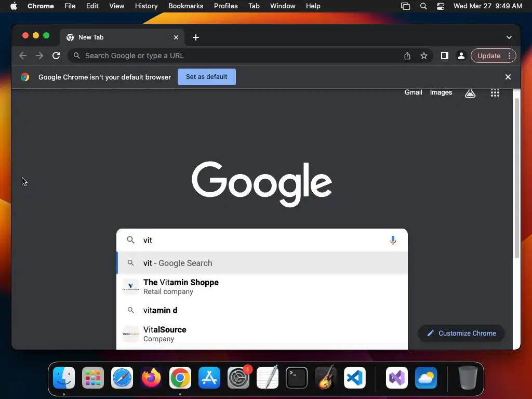
Task: Open Terminal from the Dock
Action: coord(297,378)
